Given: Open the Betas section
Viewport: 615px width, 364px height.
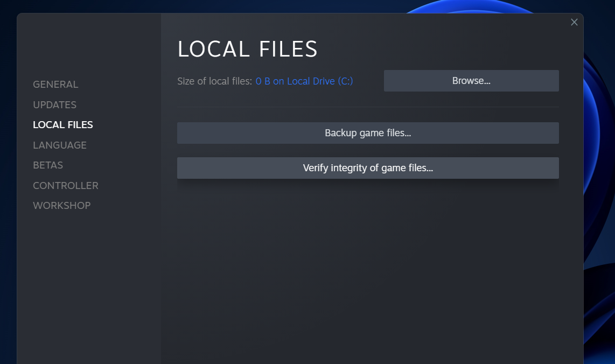Looking at the screenshot, I should click(48, 165).
